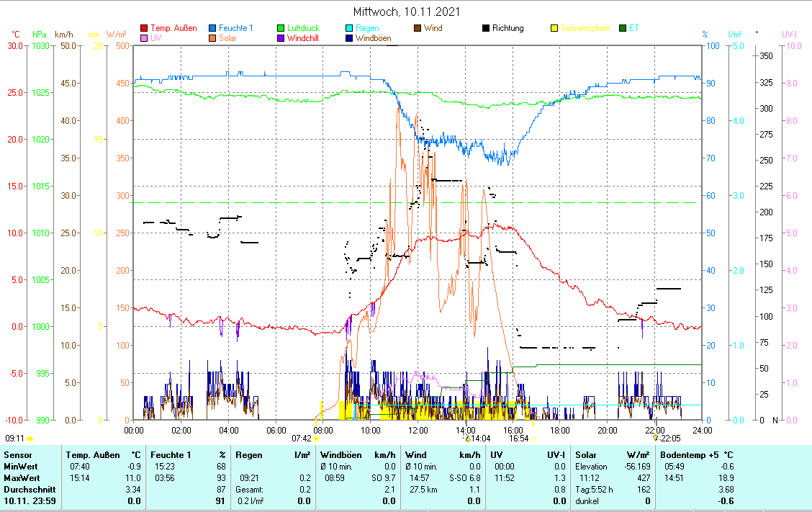The height and width of the screenshot is (512, 812).
Task: Click the purple Windchill legend square
Action: (281, 38)
